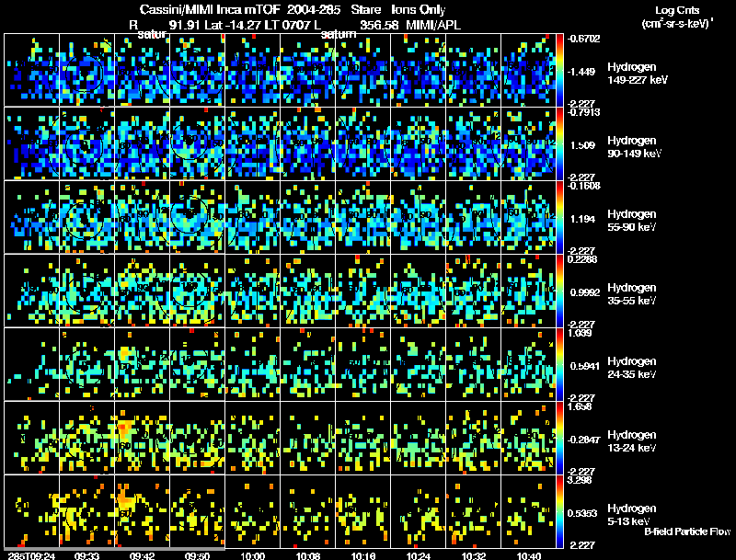
Task: Open the 10:16 panel in Hydrogen 149-227 keV row
Action: tap(362, 70)
